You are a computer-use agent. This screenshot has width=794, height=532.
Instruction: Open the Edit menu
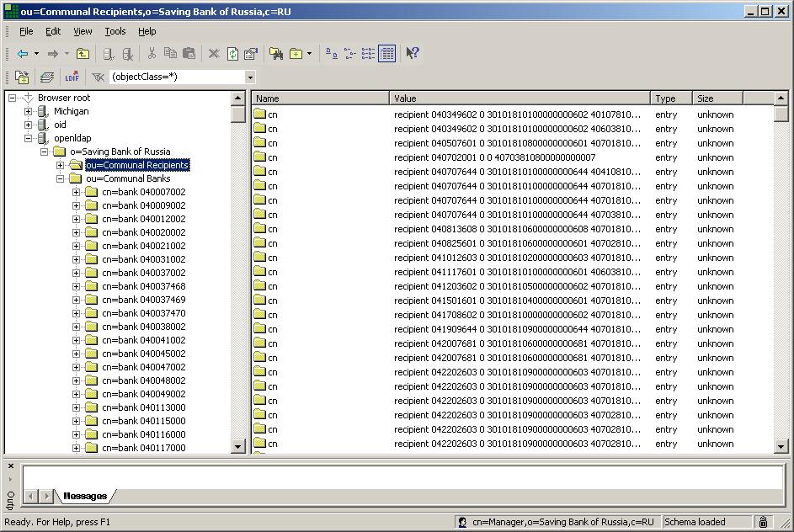(53, 31)
